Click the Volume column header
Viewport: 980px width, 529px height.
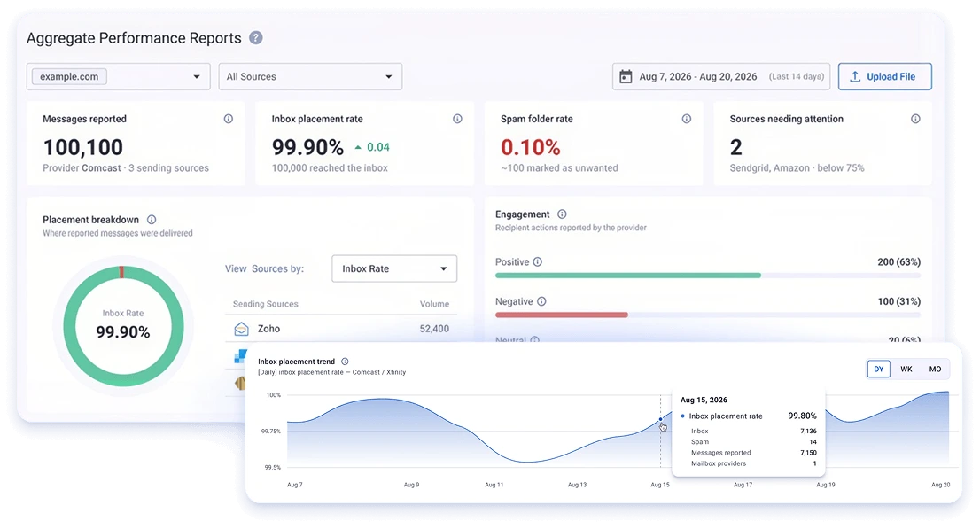click(434, 304)
